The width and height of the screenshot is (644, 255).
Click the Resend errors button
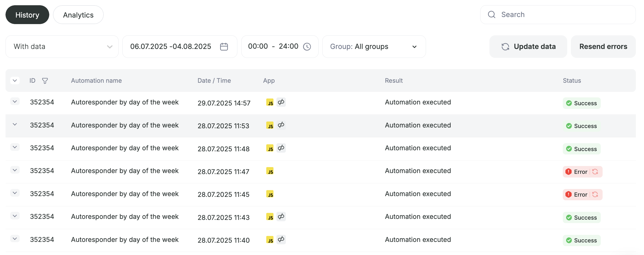pyautogui.click(x=603, y=47)
